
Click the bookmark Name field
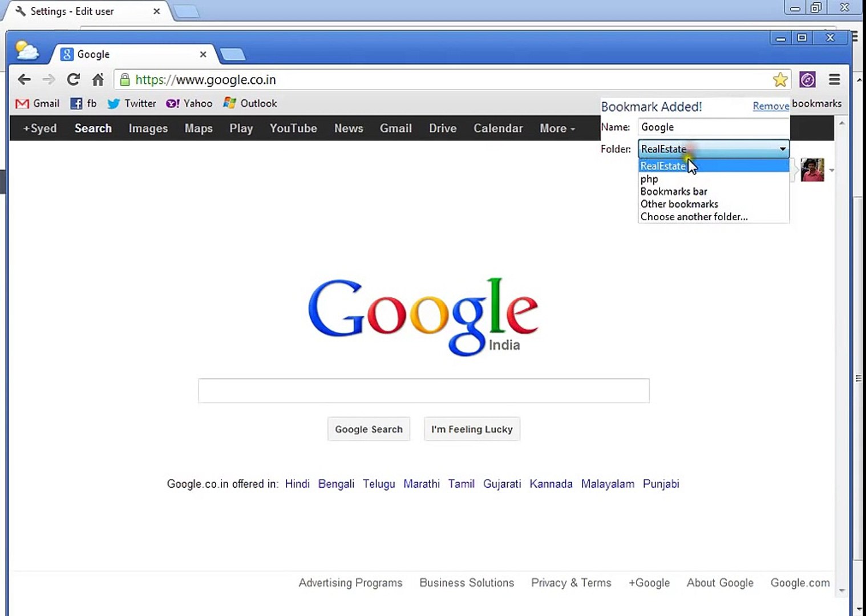click(x=714, y=127)
